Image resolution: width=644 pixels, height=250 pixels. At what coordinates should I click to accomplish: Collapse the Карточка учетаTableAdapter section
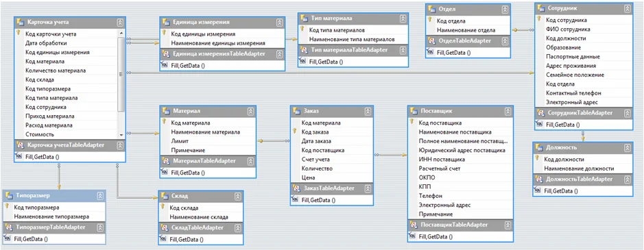(x=120, y=145)
